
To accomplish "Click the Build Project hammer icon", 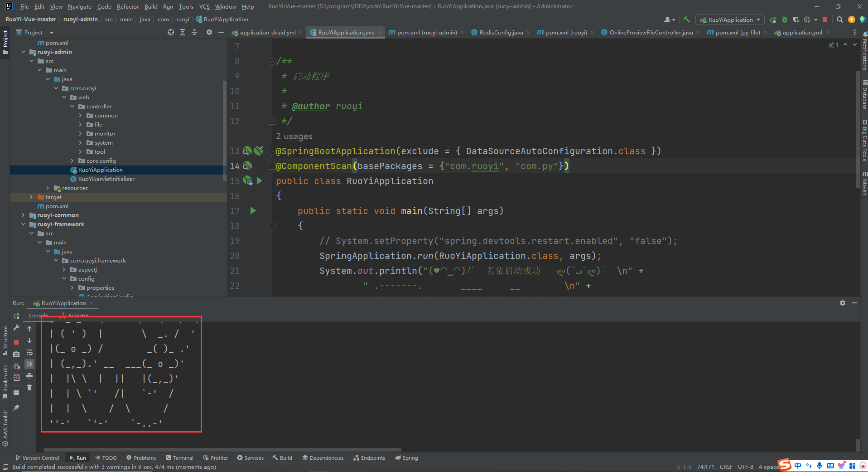I will (x=687, y=19).
